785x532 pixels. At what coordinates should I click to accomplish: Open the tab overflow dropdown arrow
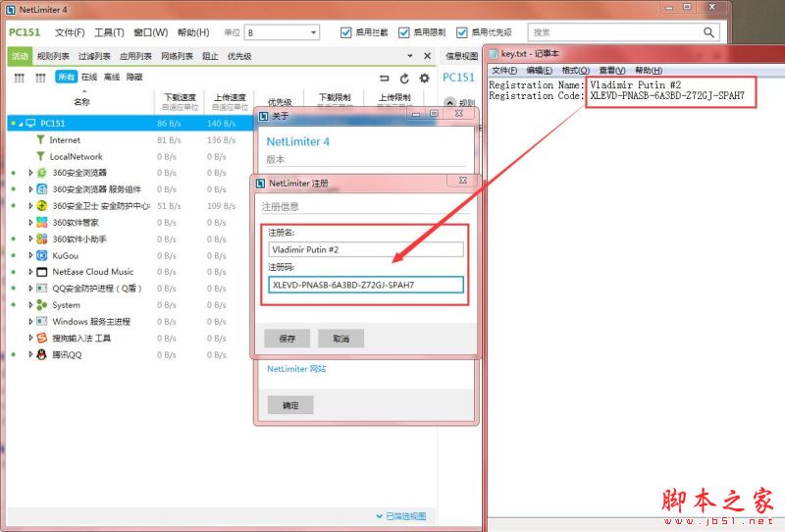[410, 56]
